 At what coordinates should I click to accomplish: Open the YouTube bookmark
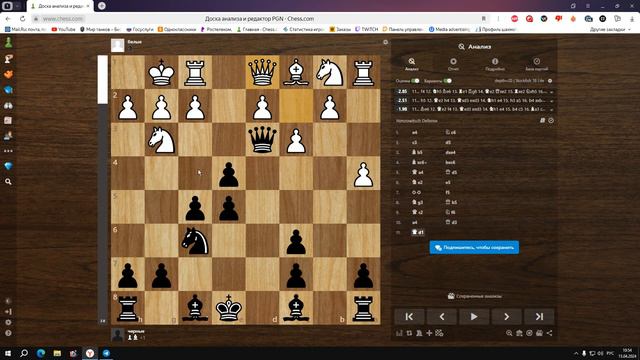63,29
